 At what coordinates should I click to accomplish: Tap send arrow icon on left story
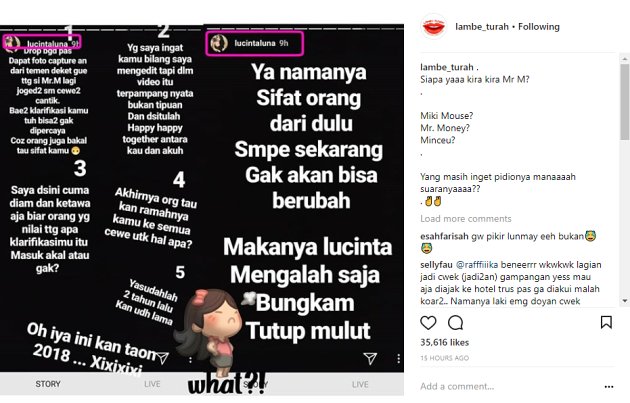point(162,358)
